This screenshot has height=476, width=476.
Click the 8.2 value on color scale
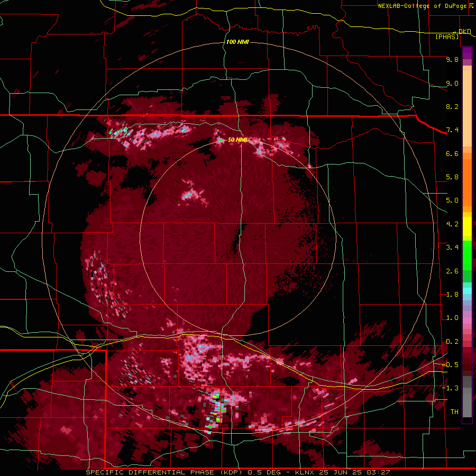[x=452, y=106]
